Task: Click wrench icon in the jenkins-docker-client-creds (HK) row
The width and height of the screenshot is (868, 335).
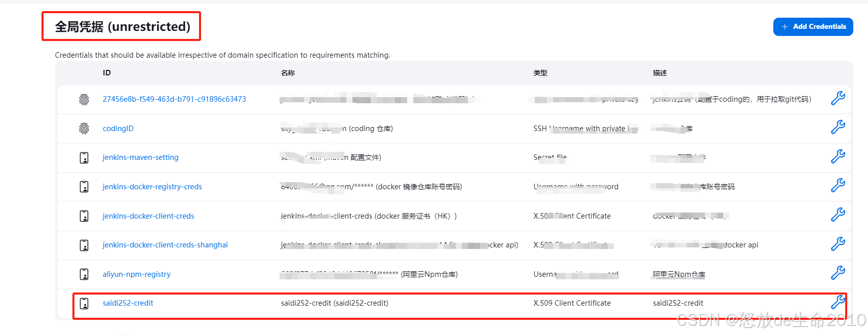Action: (x=838, y=215)
